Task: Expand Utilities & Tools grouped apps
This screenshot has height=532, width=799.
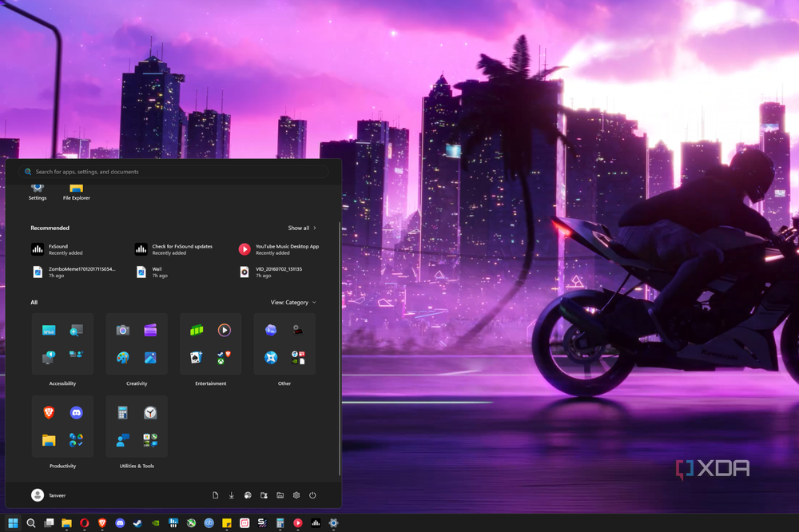Action: coord(150,440)
